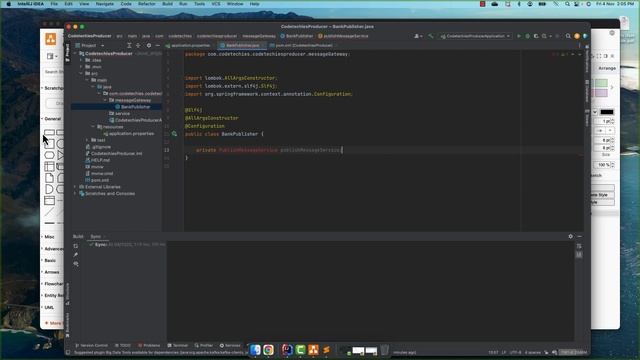The width and height of the screenshot is (640, 360).
Task: Open Version Control tool window
Action: (x=91, y=345)
